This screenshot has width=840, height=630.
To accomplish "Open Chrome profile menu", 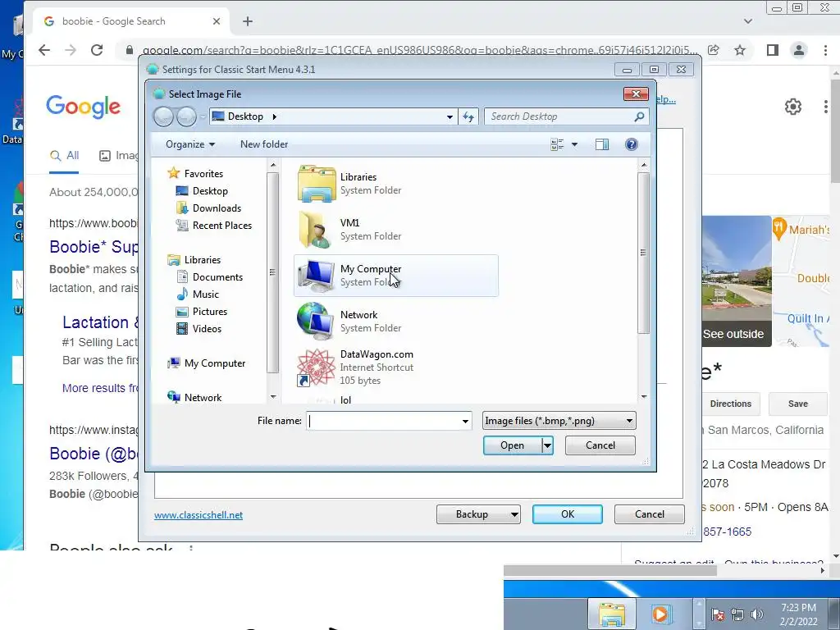I will [x=798, y=50].
